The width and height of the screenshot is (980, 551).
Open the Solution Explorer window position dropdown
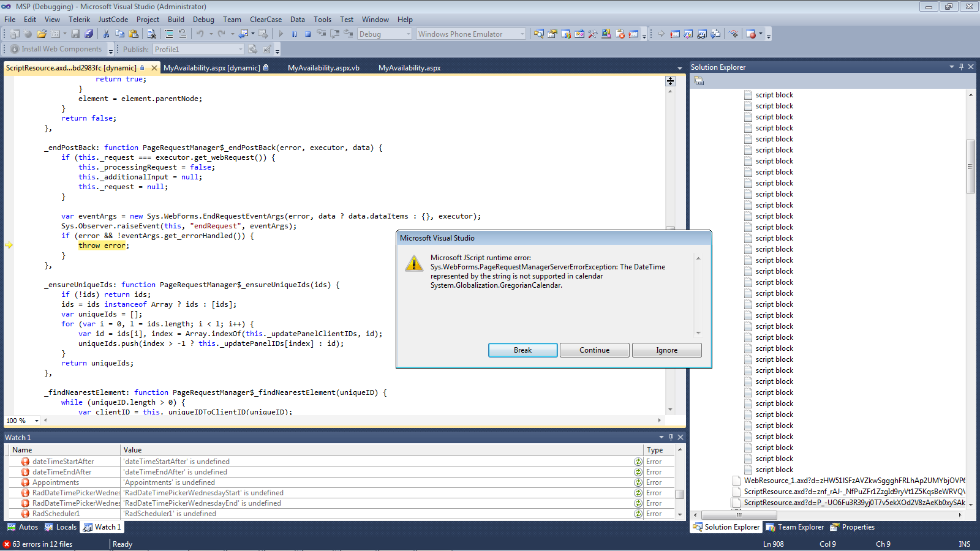(x=952, y=67)
